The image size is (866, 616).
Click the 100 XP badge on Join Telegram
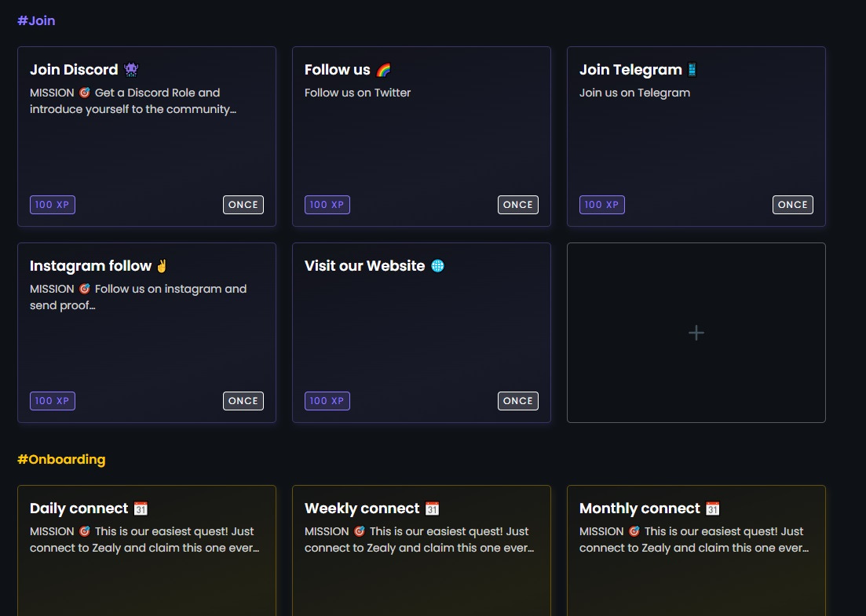[602, 205]
